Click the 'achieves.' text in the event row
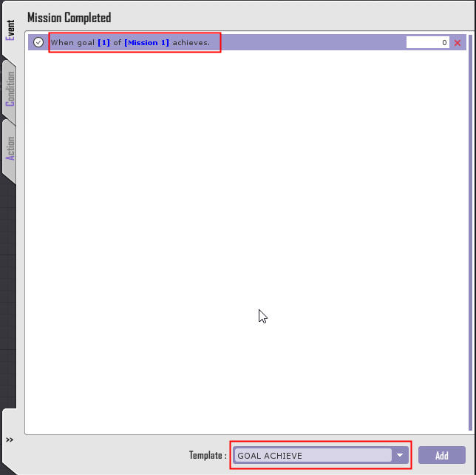 click(191, 43)
